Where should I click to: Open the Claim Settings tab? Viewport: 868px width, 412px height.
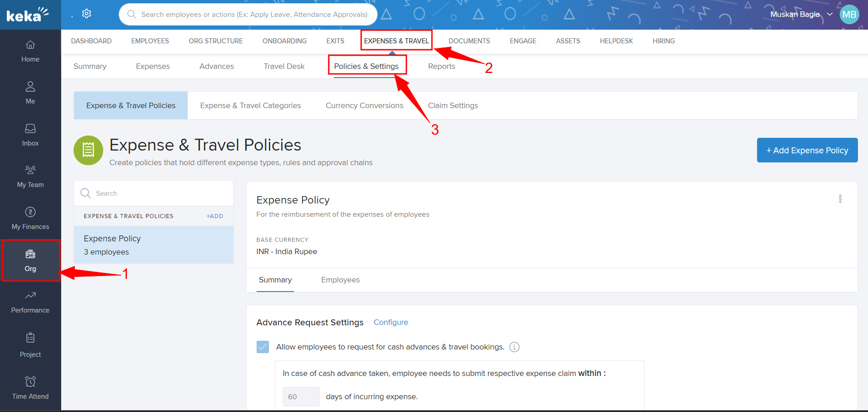click(452, 105)
